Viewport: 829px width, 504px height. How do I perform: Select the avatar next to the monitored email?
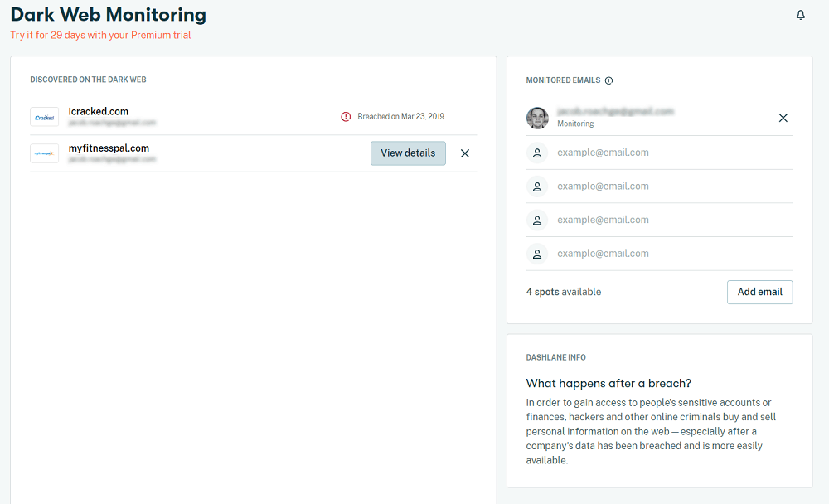[537, 117]
